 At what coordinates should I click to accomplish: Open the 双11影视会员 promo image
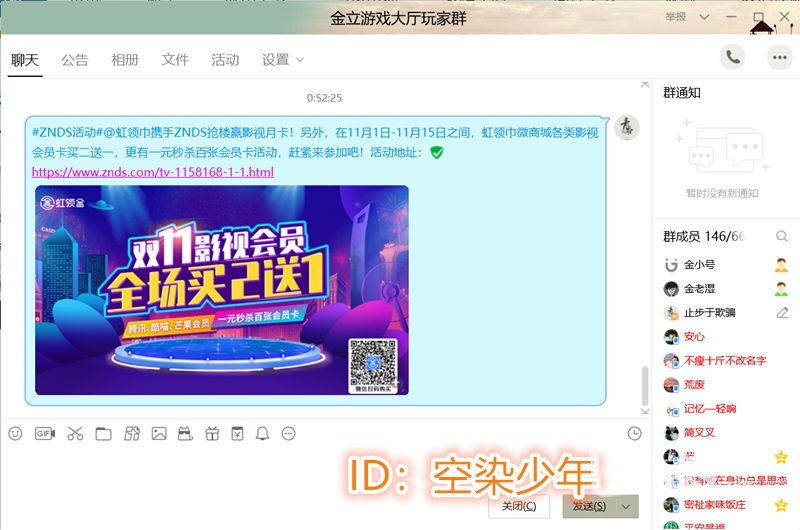[220, 290]
